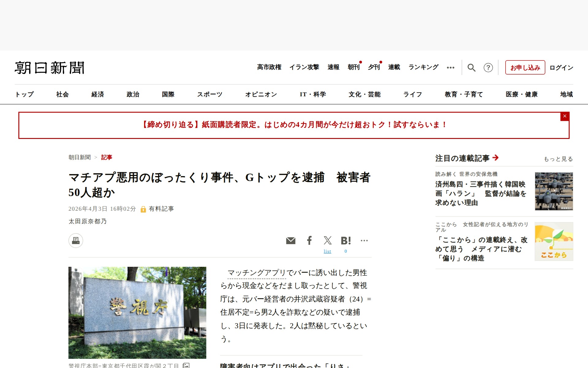Bookmark with Hatena B! icon
The image size is (588, 368).
coord(346,241)
